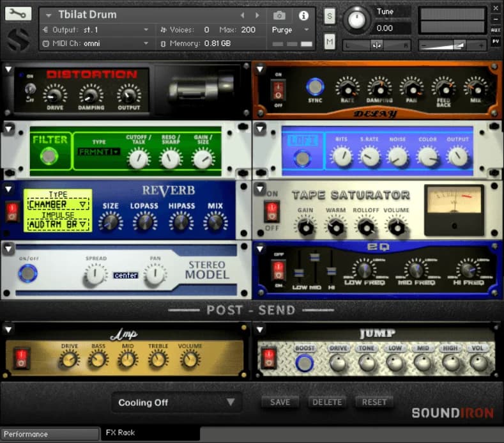Open the Filter TYPE dropdown
This screenshot has width=504, height=443.
click(x=98, y=152)
